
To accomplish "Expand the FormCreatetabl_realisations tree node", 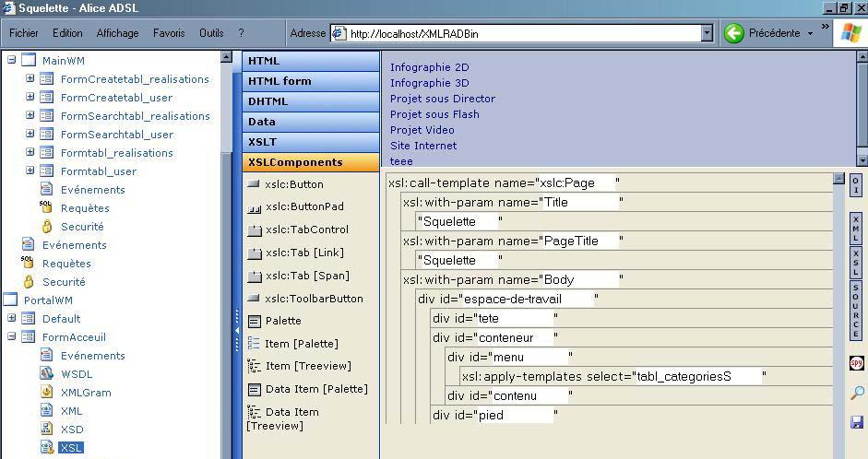I will pos(30,78).
